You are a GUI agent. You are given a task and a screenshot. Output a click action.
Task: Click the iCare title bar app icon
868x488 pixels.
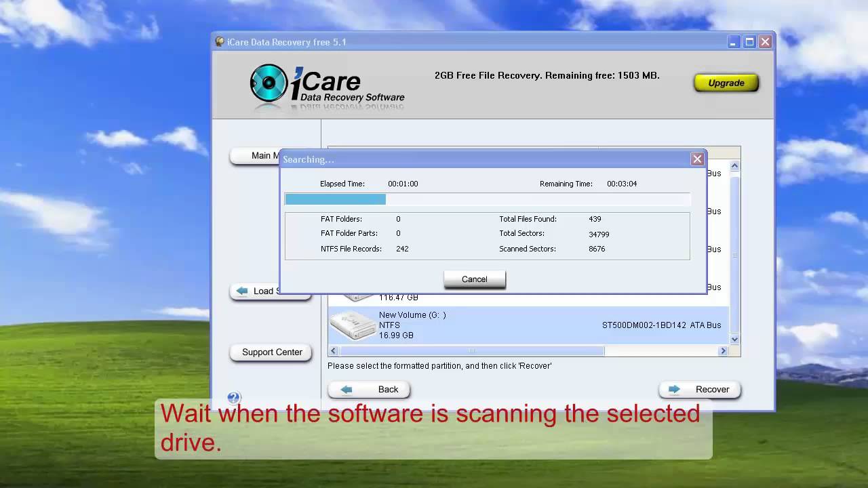pos(220,42)
